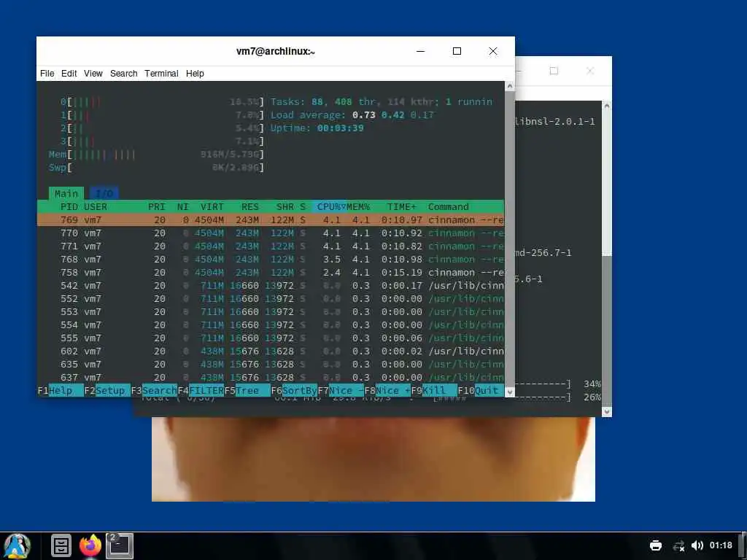747x560 pixels.
Task: Minimize the vm7@archlinux terminal window
Action: point(420,51)
